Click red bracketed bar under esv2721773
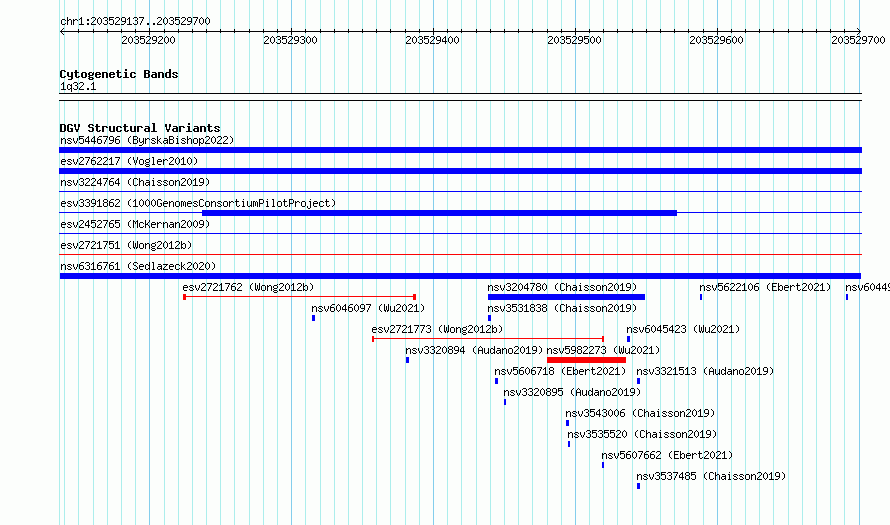 (488, 339)
